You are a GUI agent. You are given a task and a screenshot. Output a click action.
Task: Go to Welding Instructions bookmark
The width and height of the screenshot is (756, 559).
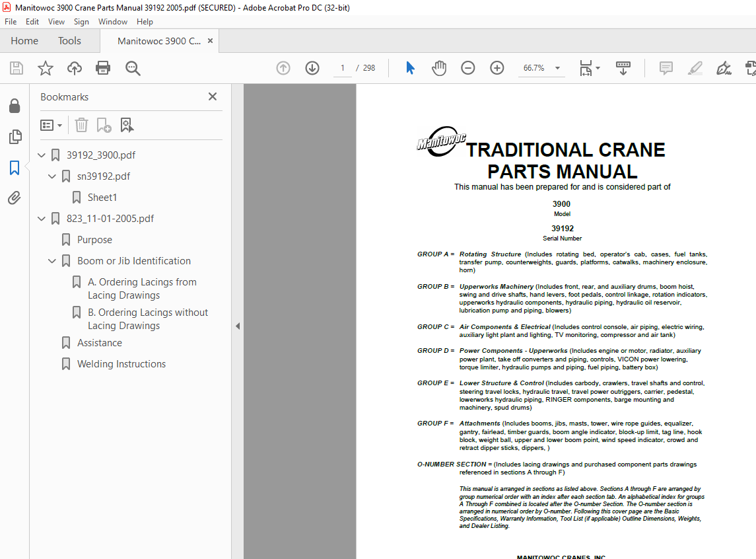click(x=121, y=364)
